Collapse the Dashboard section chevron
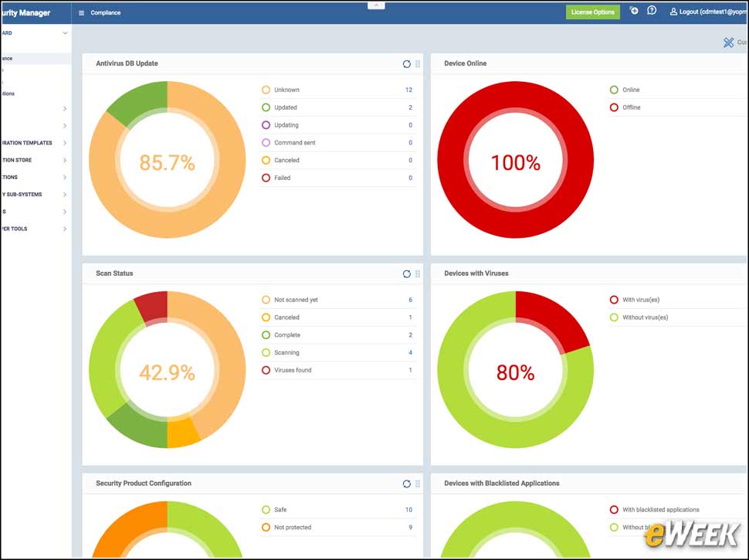This screenshot has width=749, height=560. pyautogui.click(x=65, y=33)
